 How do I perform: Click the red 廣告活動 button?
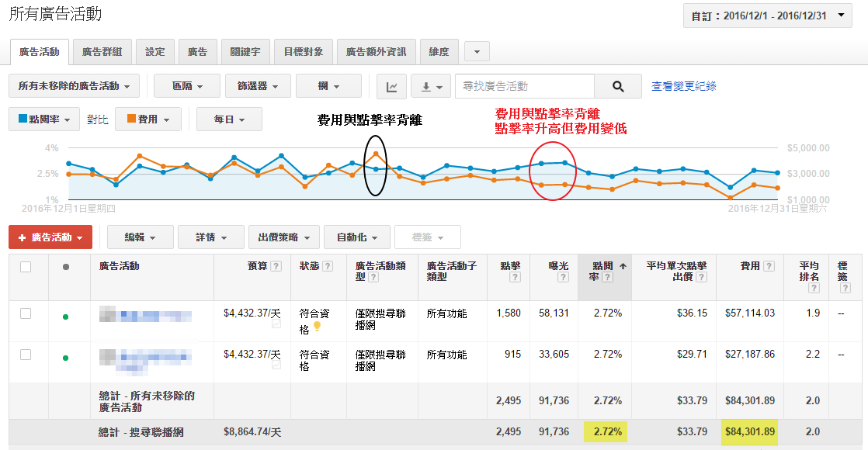pyautogui.click(x=50, y=237)
